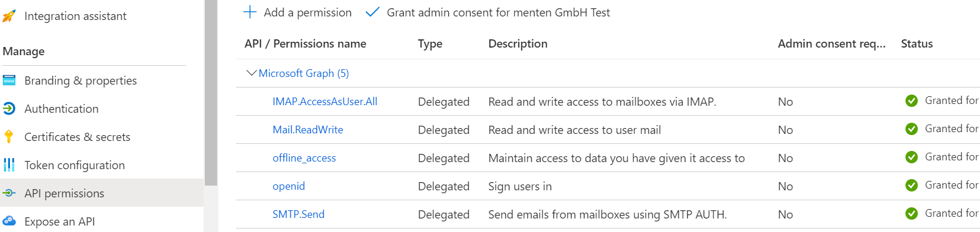
Task: Click the Expose an API cloud icon
Action: tap(9, 221)
